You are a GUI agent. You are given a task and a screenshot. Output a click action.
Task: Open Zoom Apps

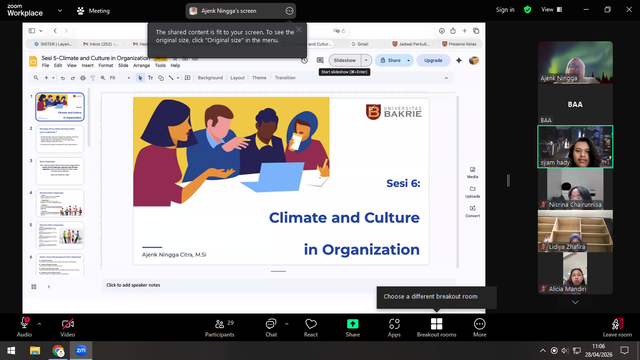[x=394, y=328]
